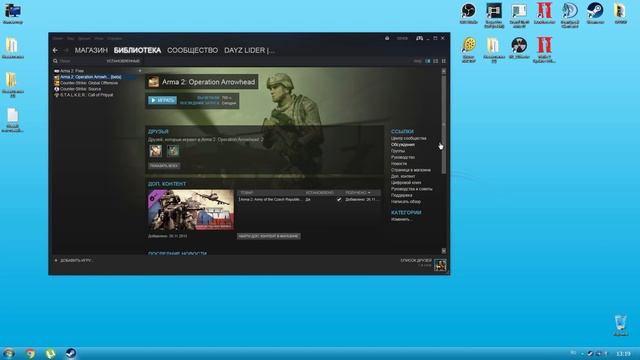Screen dimensions: 640x360
Task: Open СПИСОК ДРУЗЕЙ friends list
Action: [x=416, y=260]
